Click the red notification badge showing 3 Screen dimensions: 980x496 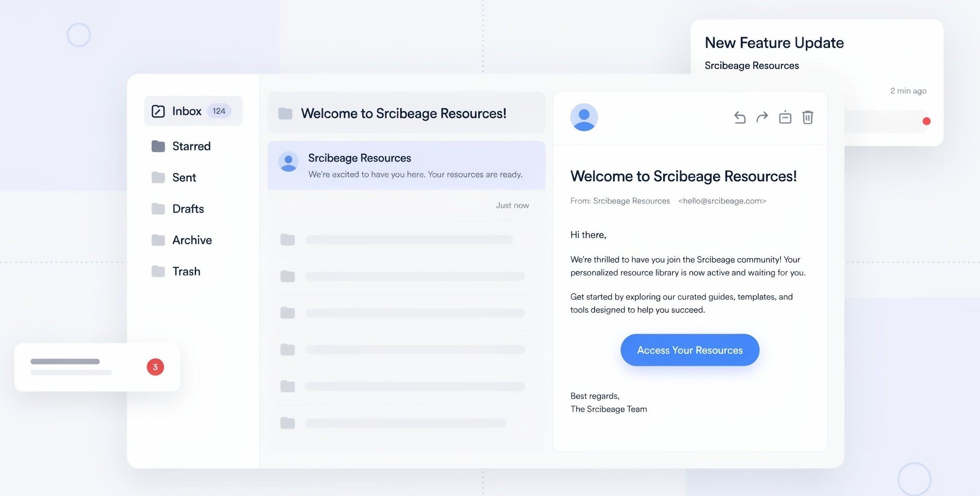(155, 367)
